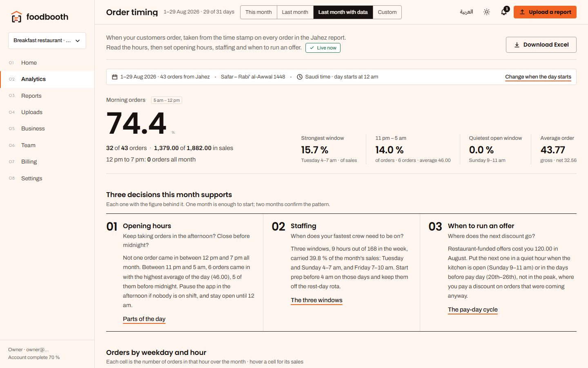
Task: Click the Opening hours heading
Action: (x=147, y=226)
